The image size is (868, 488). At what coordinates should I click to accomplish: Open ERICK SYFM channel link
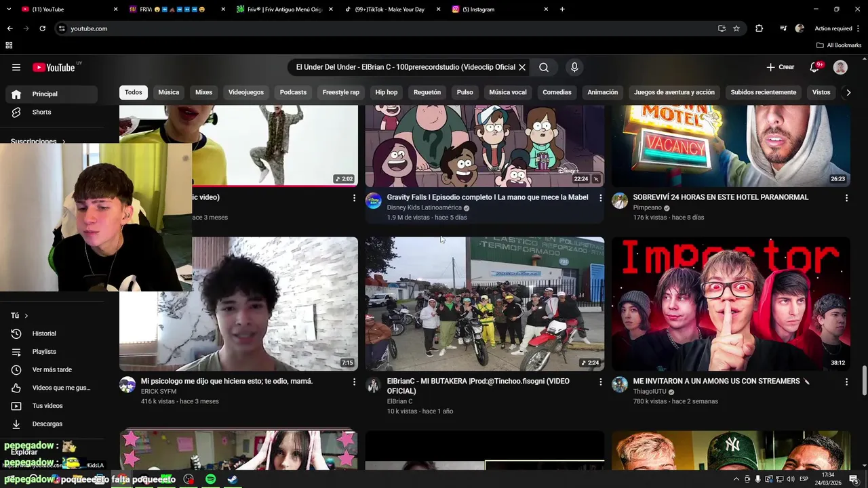[159, 392]
